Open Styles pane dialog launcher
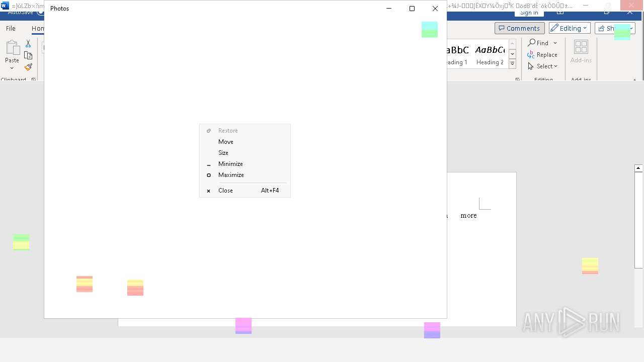644x362 pixels. pos(517,79)
